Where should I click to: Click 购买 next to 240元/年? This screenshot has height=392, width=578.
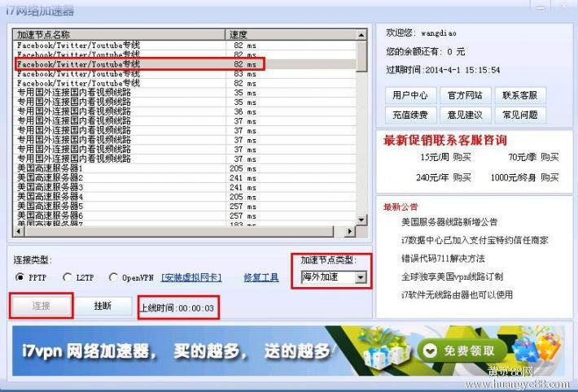tap(462, 177)
